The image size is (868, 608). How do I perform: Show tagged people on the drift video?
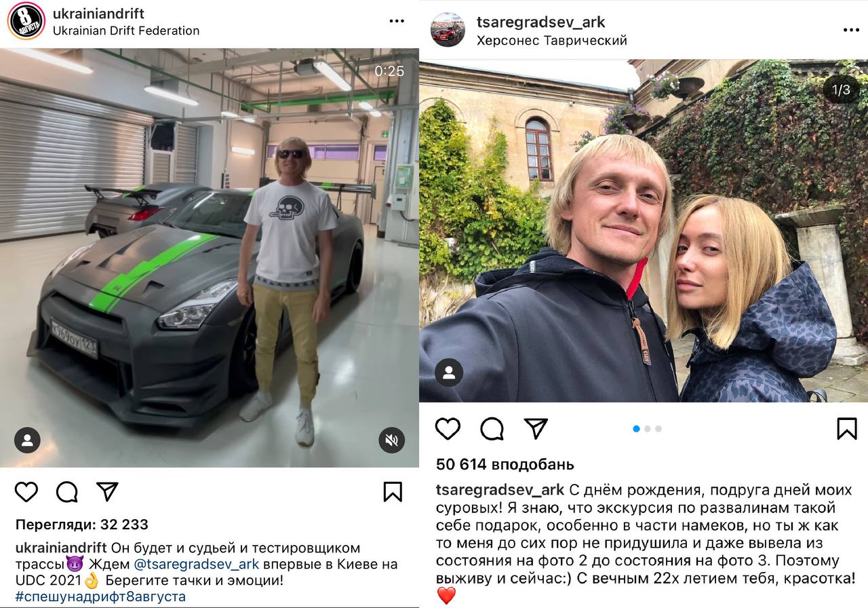coord(27,440)
